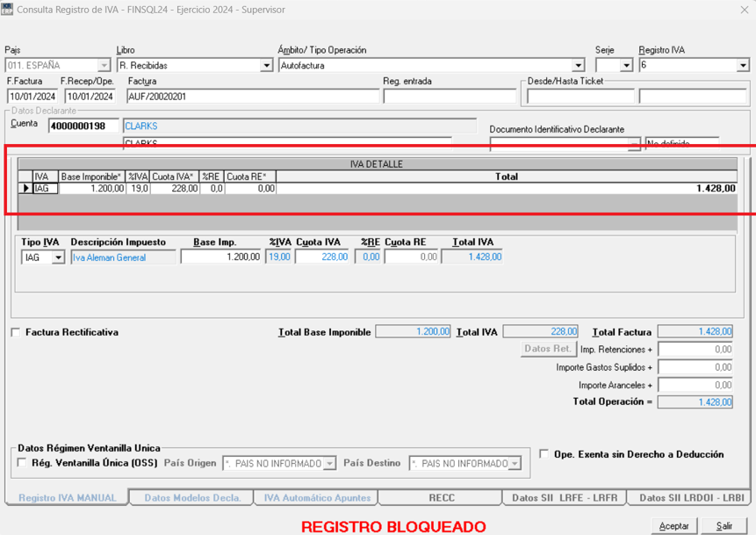Click the REGISTRO BLOQUEADO status text
756x535 pixels.
[393, 526]
